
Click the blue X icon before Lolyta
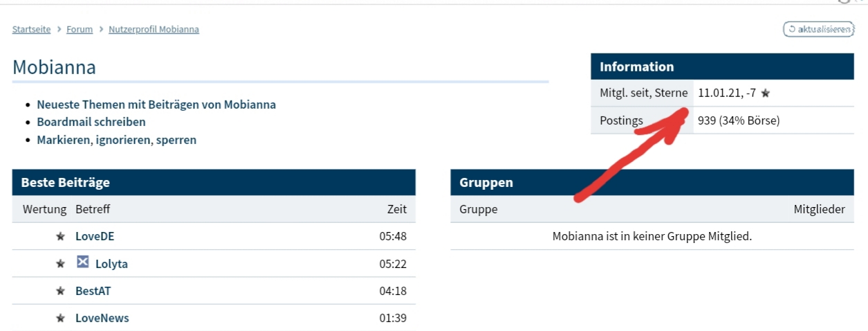(x=83, y=262)
